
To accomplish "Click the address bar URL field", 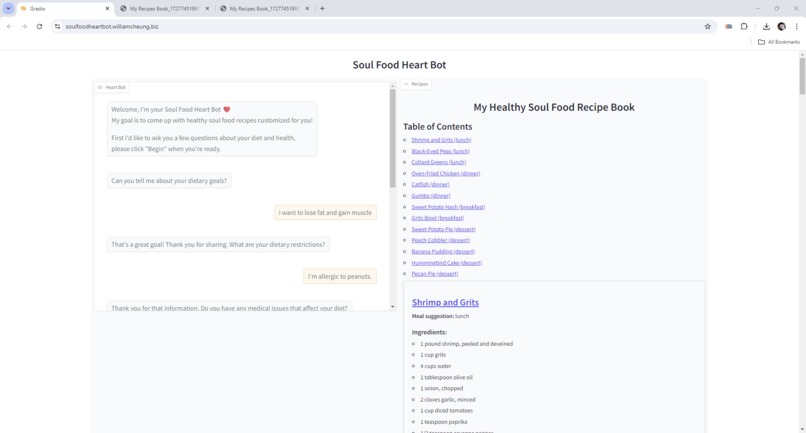I will [380, 26].
